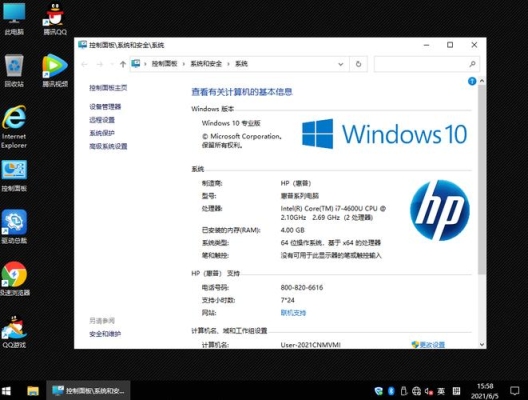Open the recent locations dropdown arrow
Screen dimensions: 528x400
pos(111,64)
